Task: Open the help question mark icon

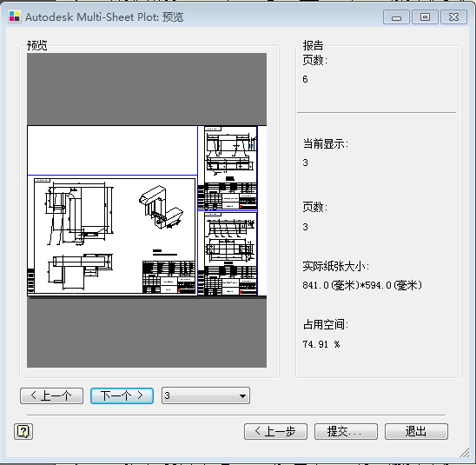Action: coord(23,431)
